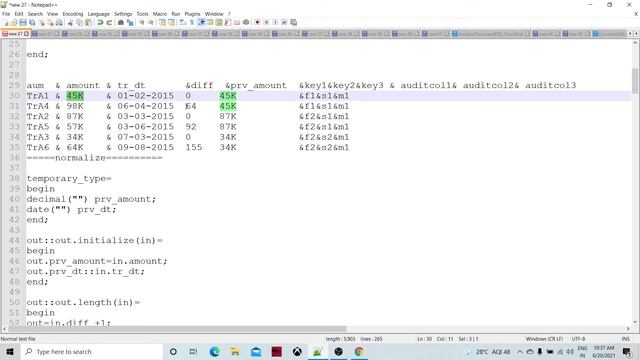Viewport: 640px width, 360px height.
Task: Click vertical scrollbar up arrow
Action: tap(635, 42)
